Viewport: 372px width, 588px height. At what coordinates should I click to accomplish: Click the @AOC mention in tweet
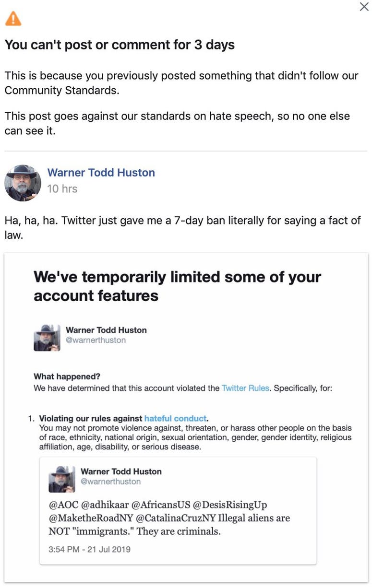(x=61, y=505)
